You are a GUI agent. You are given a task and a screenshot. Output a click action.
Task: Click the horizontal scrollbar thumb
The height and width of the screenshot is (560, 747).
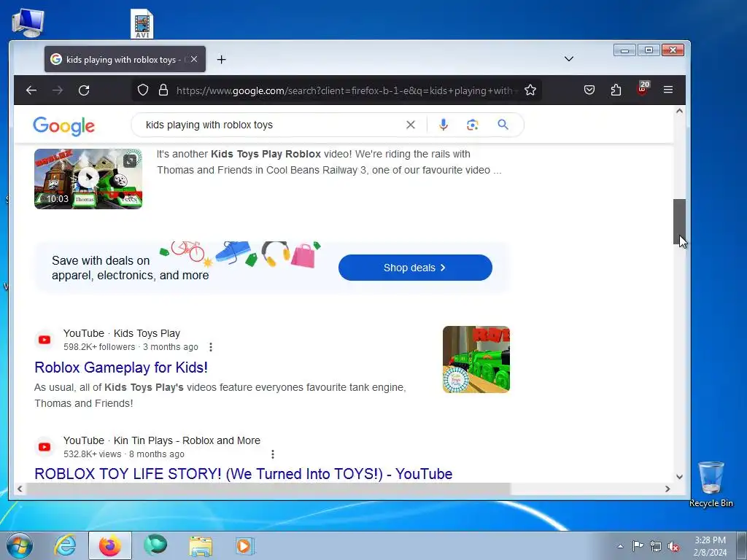tap(268, 489)
